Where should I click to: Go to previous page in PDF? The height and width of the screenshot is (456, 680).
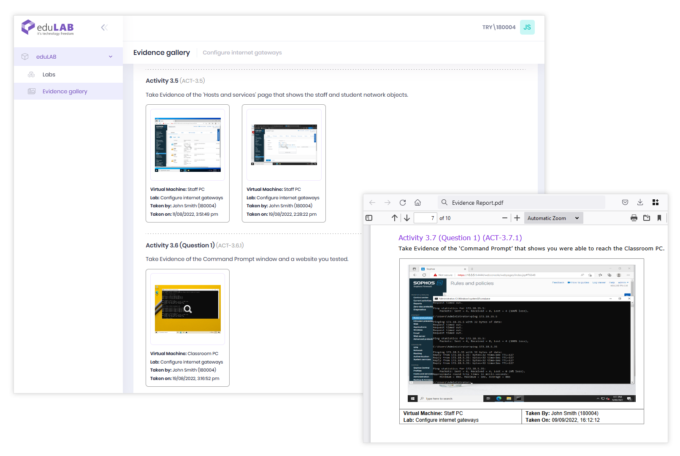coord(395,218)
